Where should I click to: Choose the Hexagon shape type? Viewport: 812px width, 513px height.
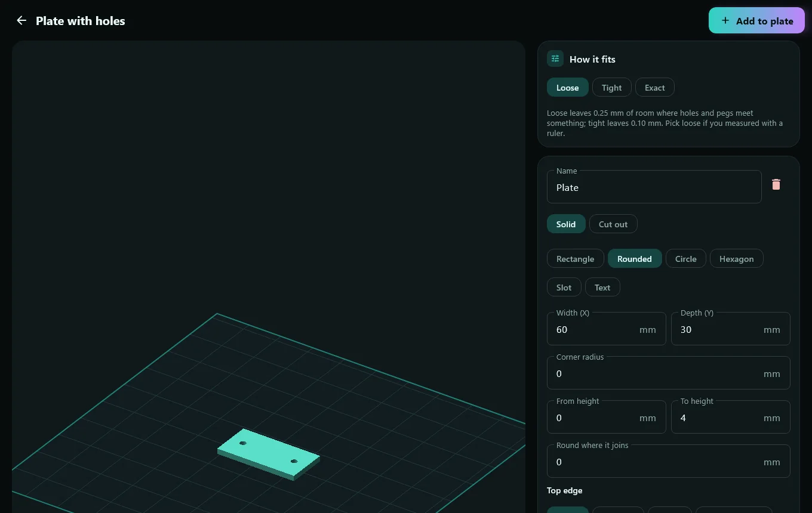(x=736, y=258)
